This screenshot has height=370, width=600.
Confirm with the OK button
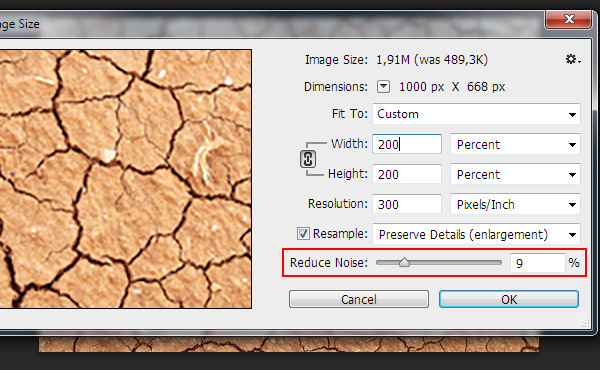pos(509,299)
